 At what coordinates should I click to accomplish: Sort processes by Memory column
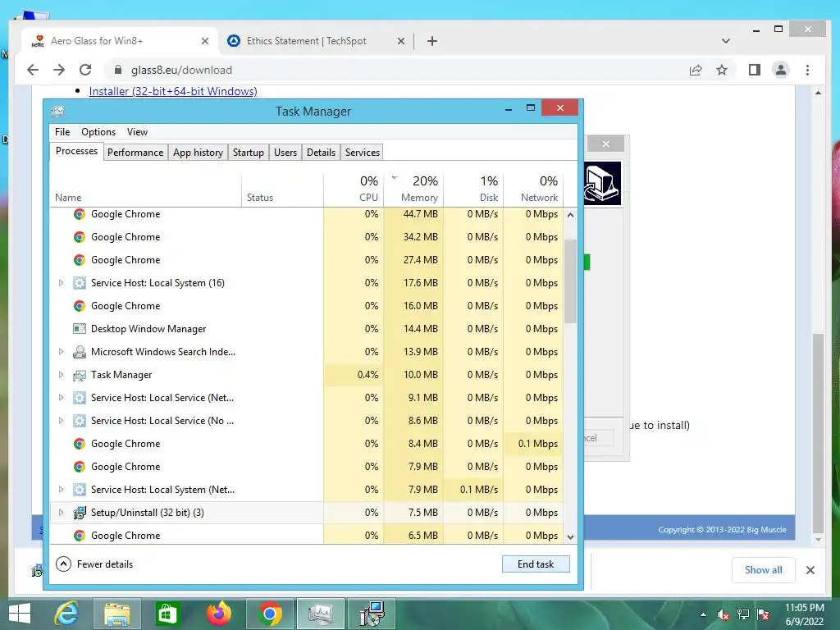click(413, 189)
